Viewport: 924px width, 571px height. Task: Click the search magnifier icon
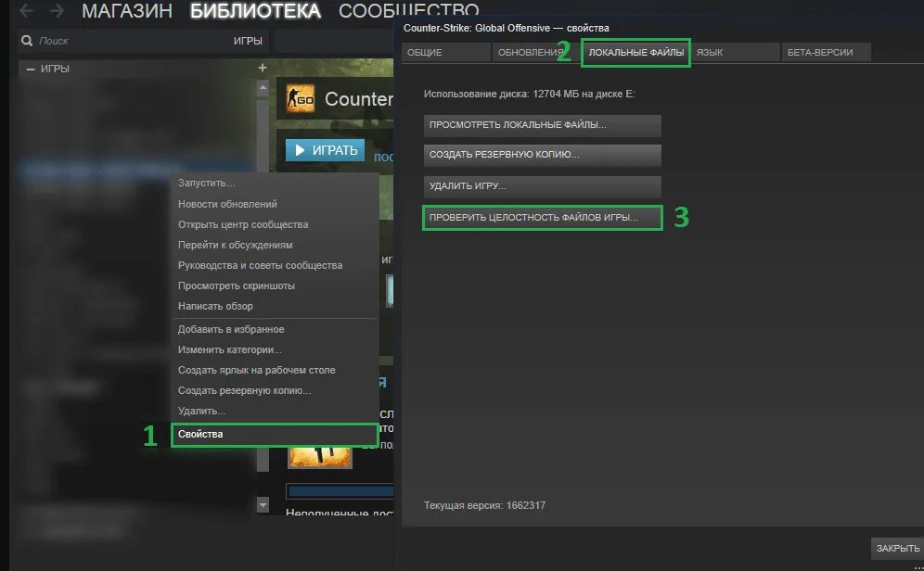(x=27, y=41)
